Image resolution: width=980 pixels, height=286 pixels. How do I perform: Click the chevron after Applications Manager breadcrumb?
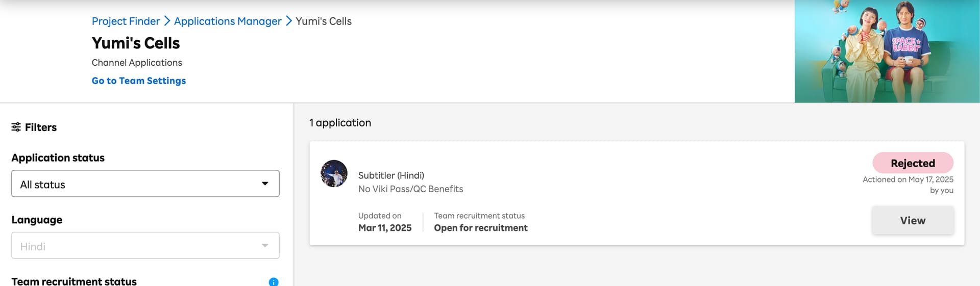288,21
